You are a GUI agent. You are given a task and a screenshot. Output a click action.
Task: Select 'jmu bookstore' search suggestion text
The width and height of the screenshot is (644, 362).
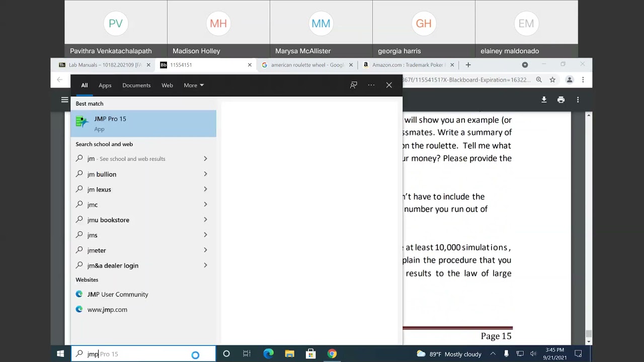[x=108, y=220]
